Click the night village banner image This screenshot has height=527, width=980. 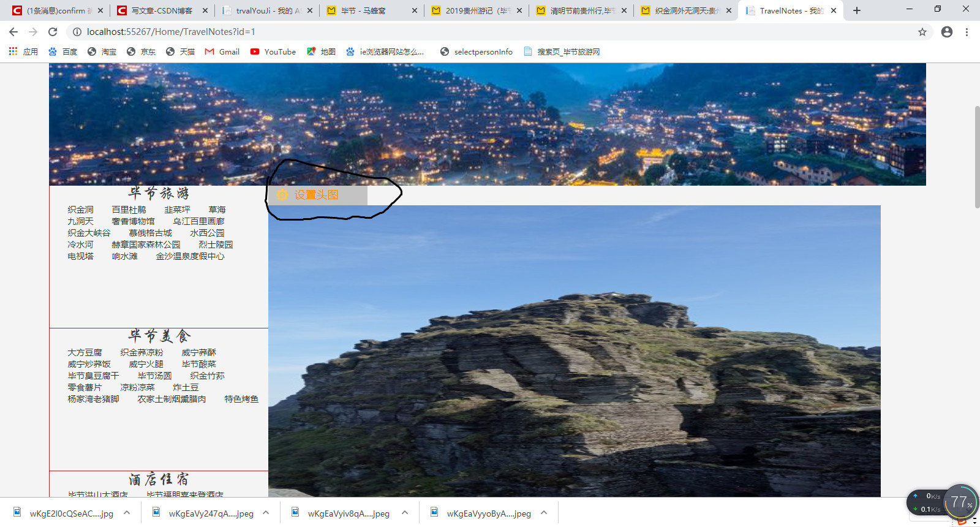[x=488, y=124]
